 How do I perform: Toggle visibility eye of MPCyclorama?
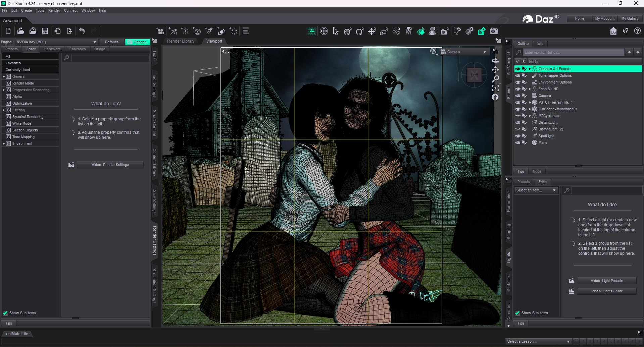(x=518, y=116)
